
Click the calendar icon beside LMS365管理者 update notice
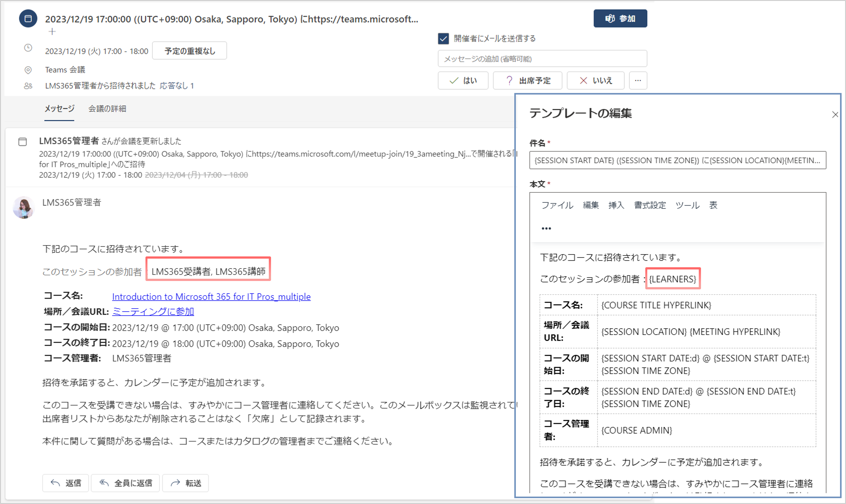[x=22, y=142]
